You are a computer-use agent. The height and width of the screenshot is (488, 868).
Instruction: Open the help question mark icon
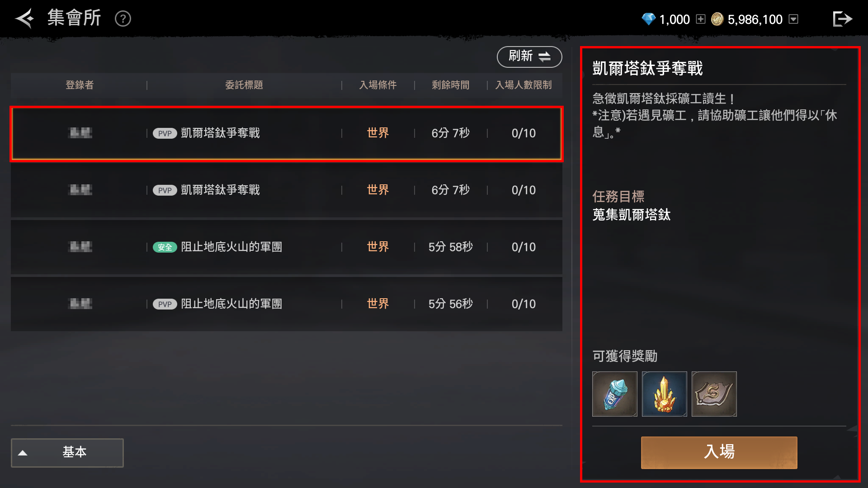tap(123, 19)
